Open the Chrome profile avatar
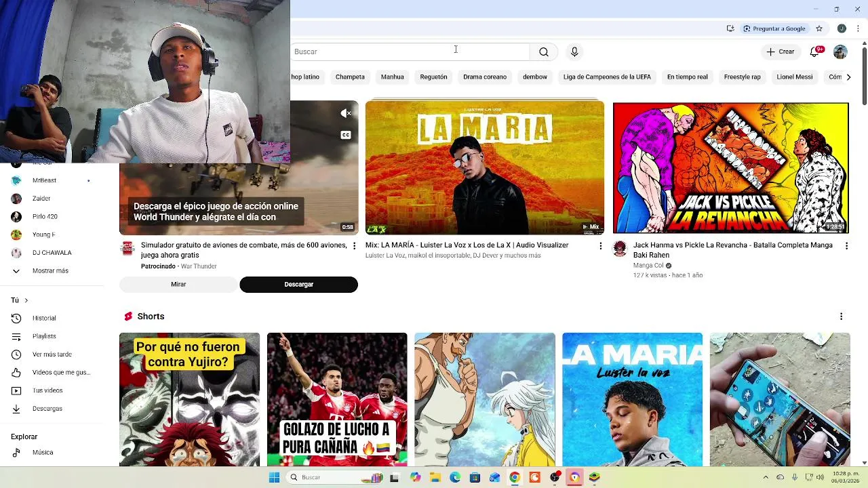This screenshot has height=488, width=868. click(842, 28)
